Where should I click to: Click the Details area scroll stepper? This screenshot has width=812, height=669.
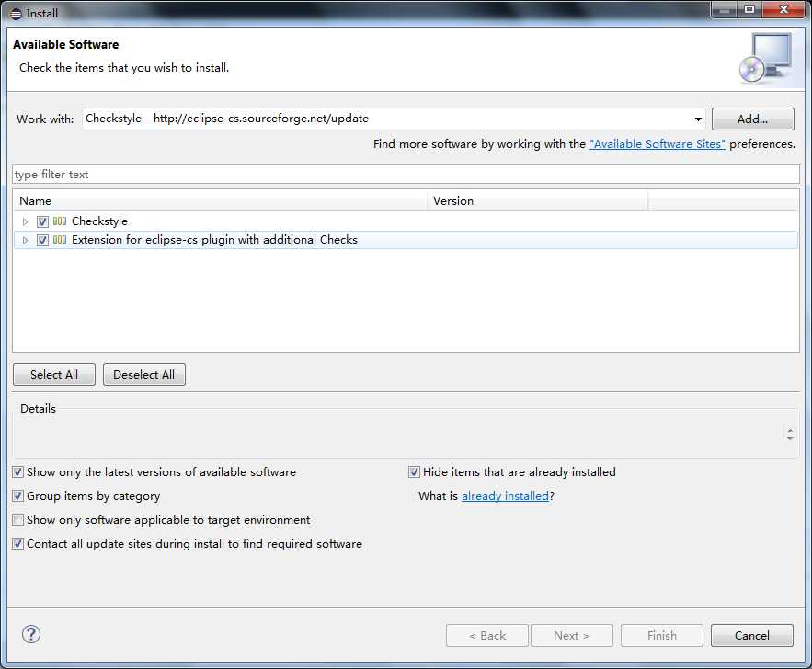pyautogui.click(x=790, y=434)
